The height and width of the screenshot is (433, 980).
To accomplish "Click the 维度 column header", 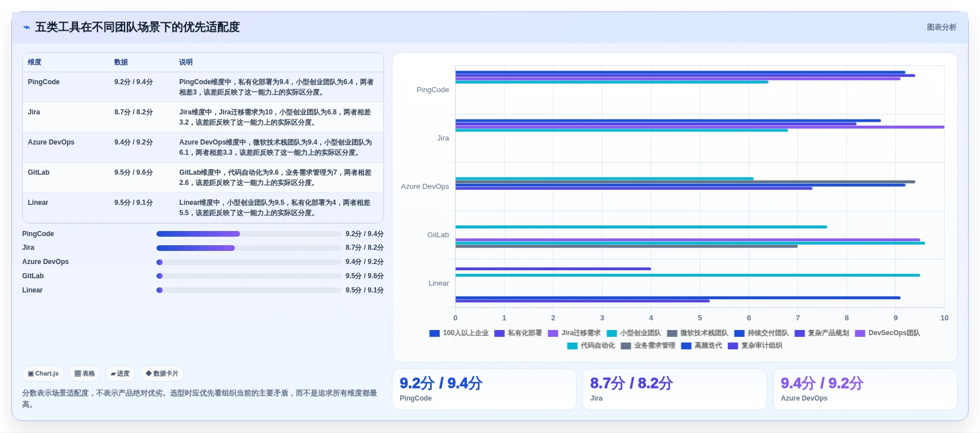I will coord(35,62).
